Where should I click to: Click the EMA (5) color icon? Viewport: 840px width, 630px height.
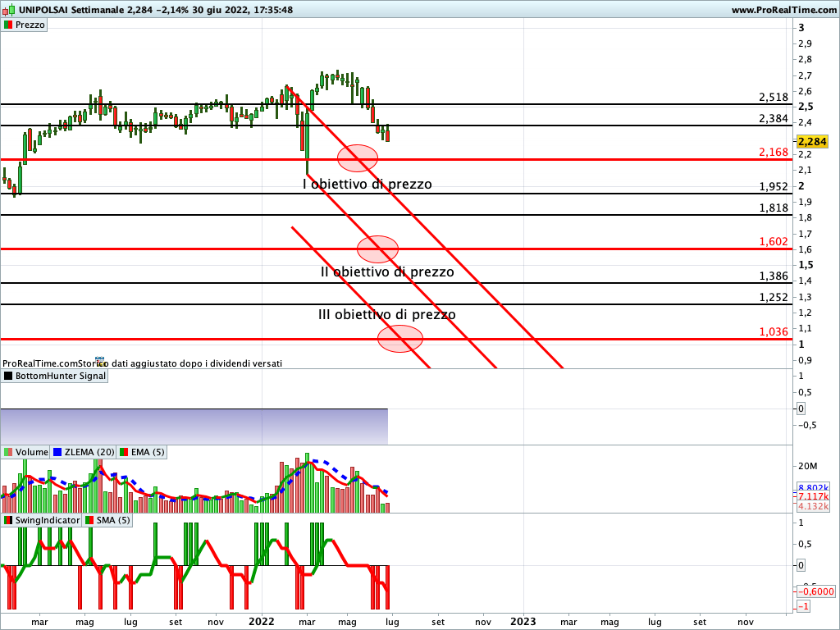[x=123, y=452]
